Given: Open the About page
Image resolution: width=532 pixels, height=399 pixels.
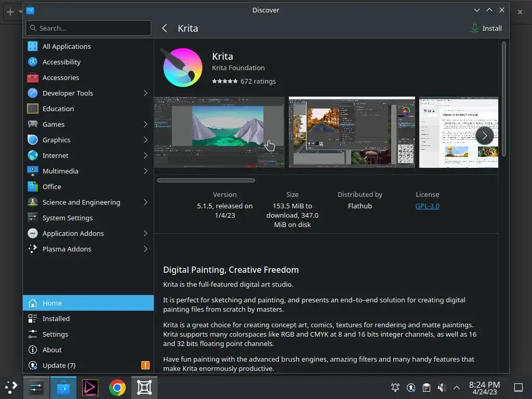Looking at the screenshot, I should (88, 350).
